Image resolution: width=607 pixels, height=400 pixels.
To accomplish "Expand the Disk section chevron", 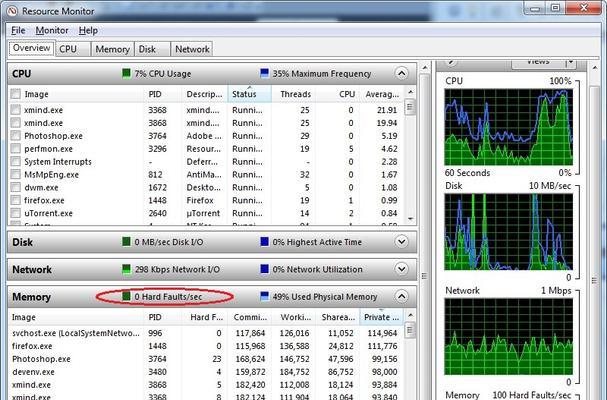I will [x=401, y=242].
